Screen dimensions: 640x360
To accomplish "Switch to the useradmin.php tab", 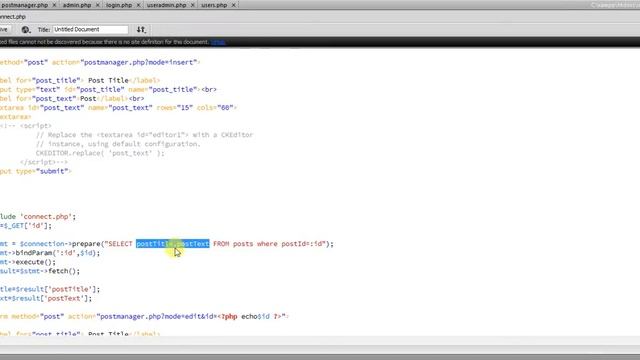I will (166, 5).
